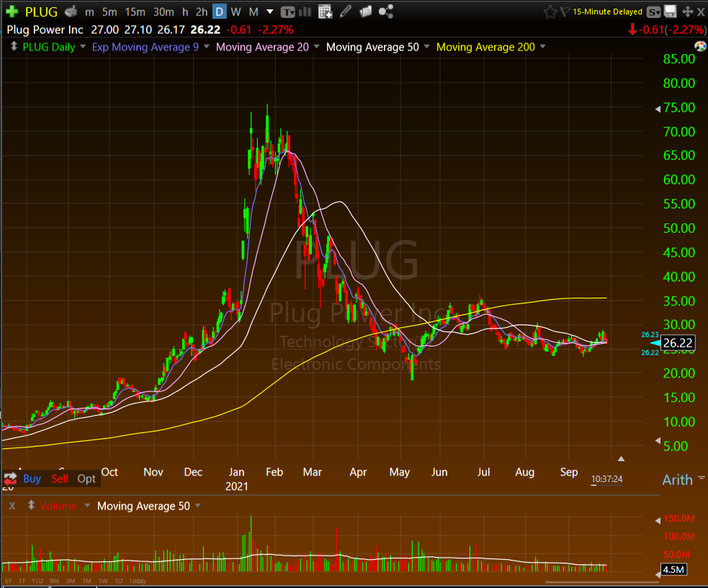Open the dropdown arrow beside Arith
This screenshot has height=588, width=708.
pos(702,477)
